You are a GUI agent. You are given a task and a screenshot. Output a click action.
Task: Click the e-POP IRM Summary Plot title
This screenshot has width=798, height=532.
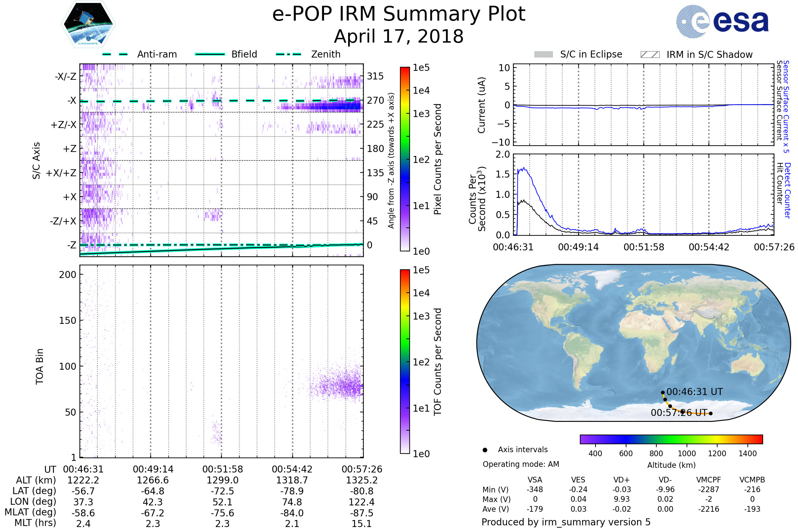click(399, 14)
